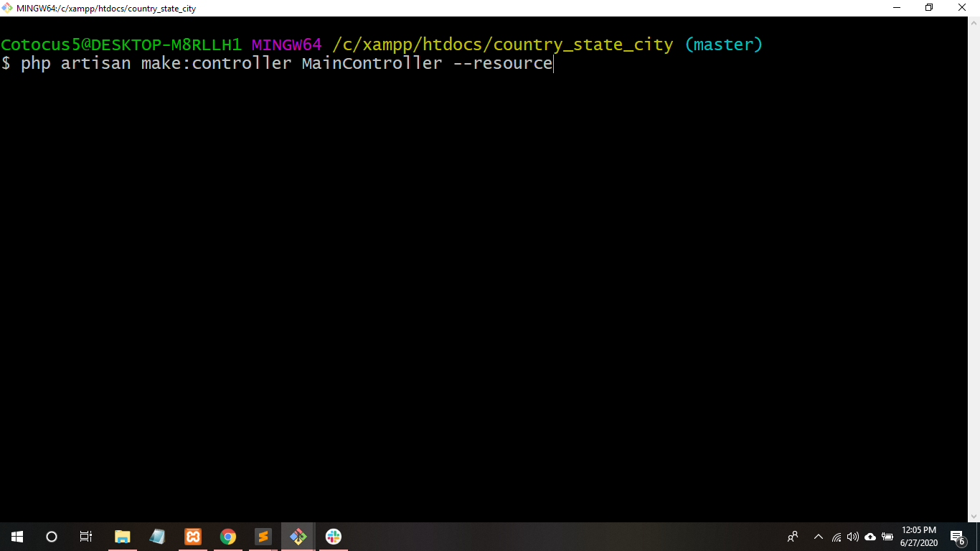Open the Windows Start menu
This screenshot has height=551, width=980.
point(17,537)
